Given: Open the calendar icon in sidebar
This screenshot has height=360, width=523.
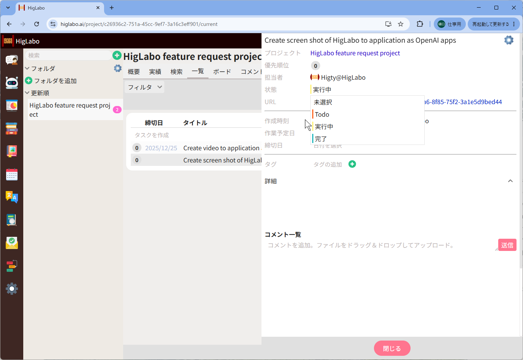Looking at the screenshot, I should click(x=11, y=174).
